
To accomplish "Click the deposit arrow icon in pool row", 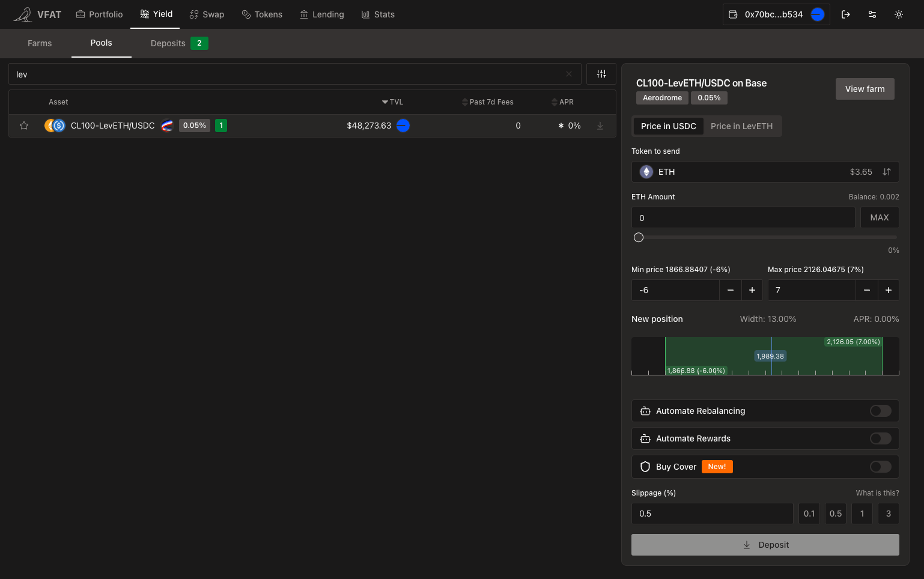I will (600, 126).
